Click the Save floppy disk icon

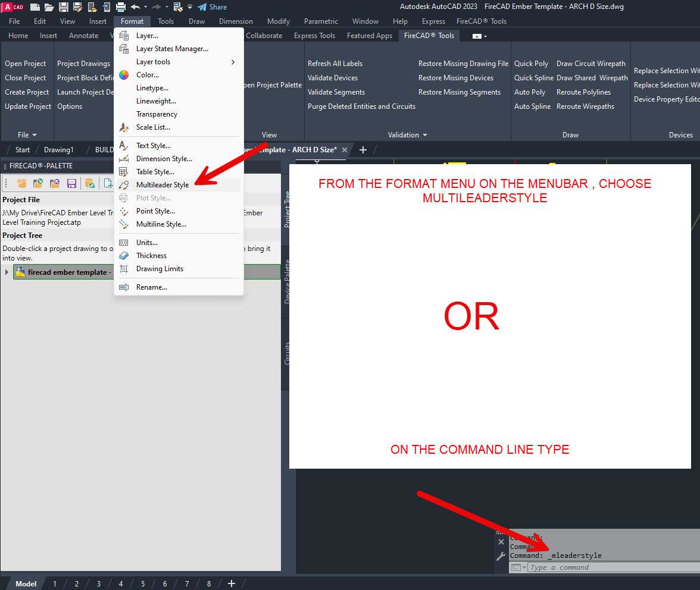(x=63, y=7)
